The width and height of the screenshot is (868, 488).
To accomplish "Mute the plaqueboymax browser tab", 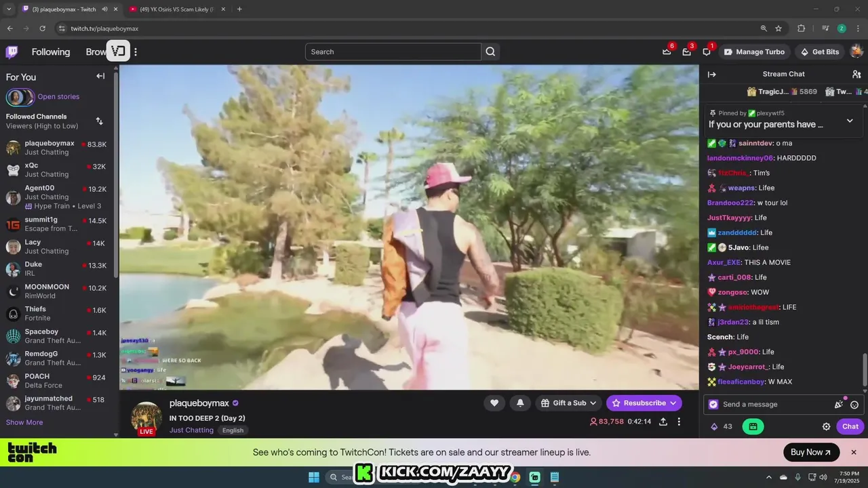I will click(x=104, y=9).
